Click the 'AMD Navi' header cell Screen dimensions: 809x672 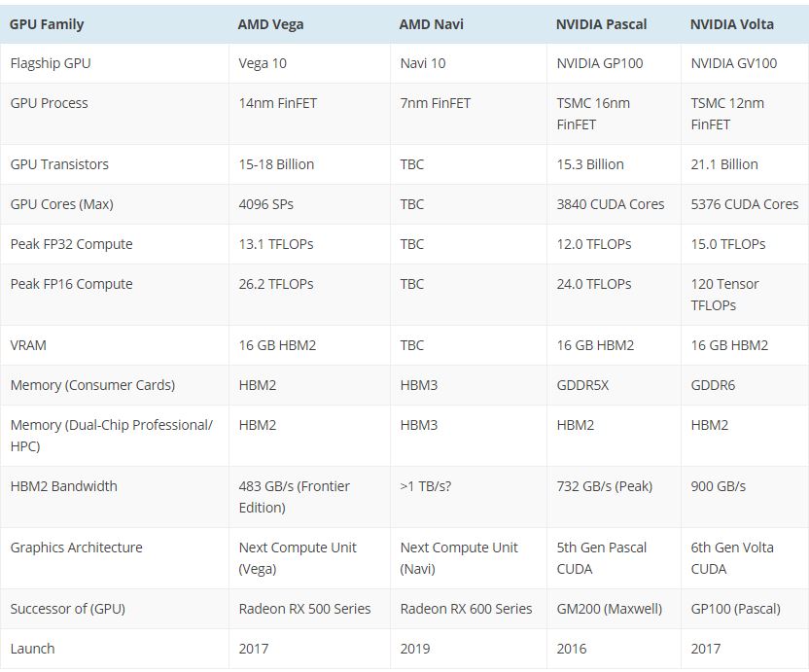pos(431,24)
